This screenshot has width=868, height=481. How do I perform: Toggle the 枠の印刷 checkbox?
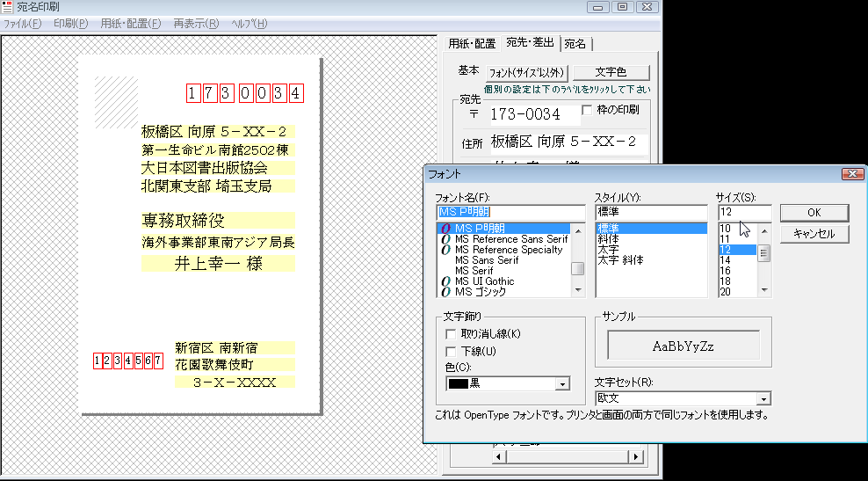click(x=589, y=110)
